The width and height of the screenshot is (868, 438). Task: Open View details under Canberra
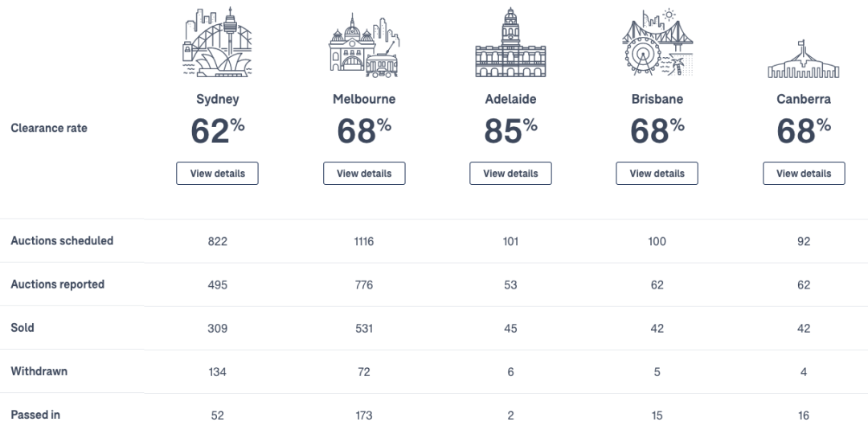(804, 174)
